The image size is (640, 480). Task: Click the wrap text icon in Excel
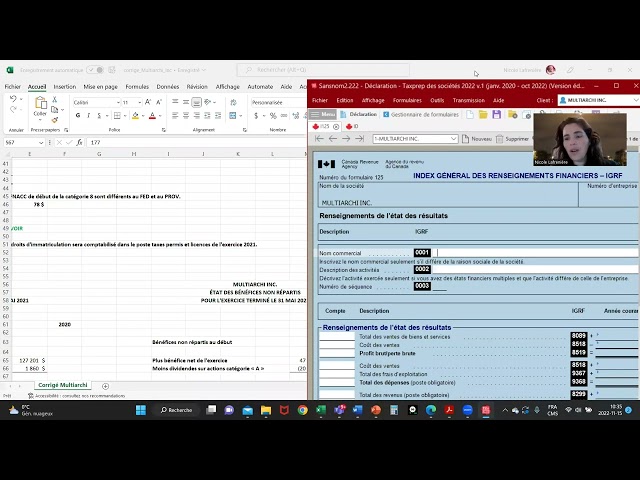pos(233,102)
